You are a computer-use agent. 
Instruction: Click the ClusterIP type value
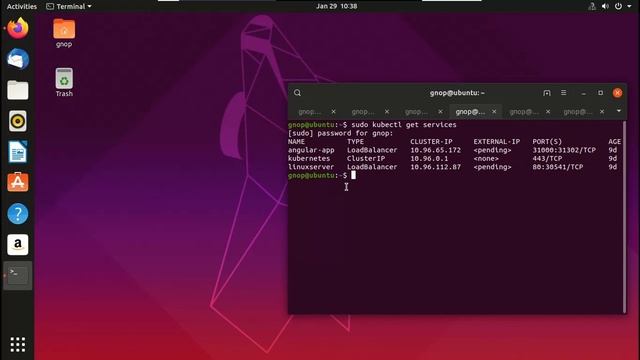(x=366, y=158)
